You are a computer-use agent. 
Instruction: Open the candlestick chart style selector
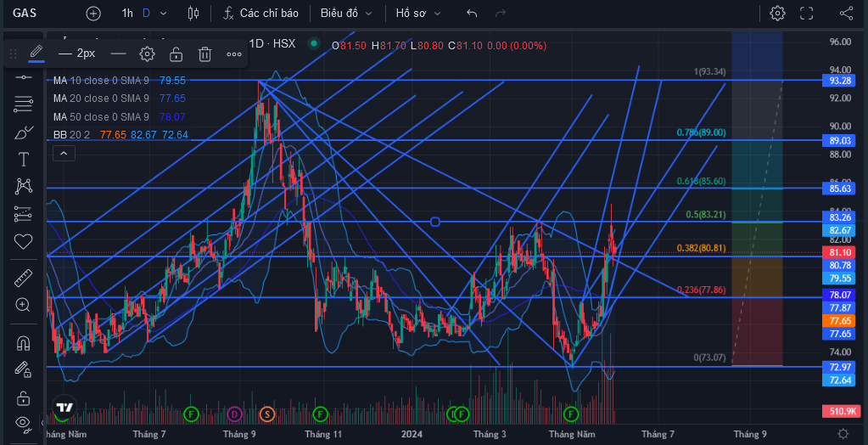[x=193, y=14]
